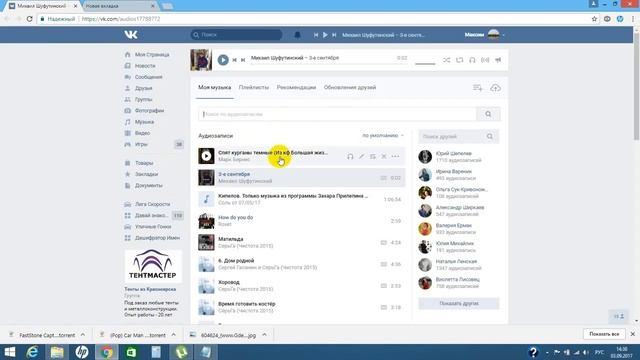Select the Хоровод track
Image resolution: width=640 pixels, height=360 pixels.
pyautogui.click(x=302, y=286)
